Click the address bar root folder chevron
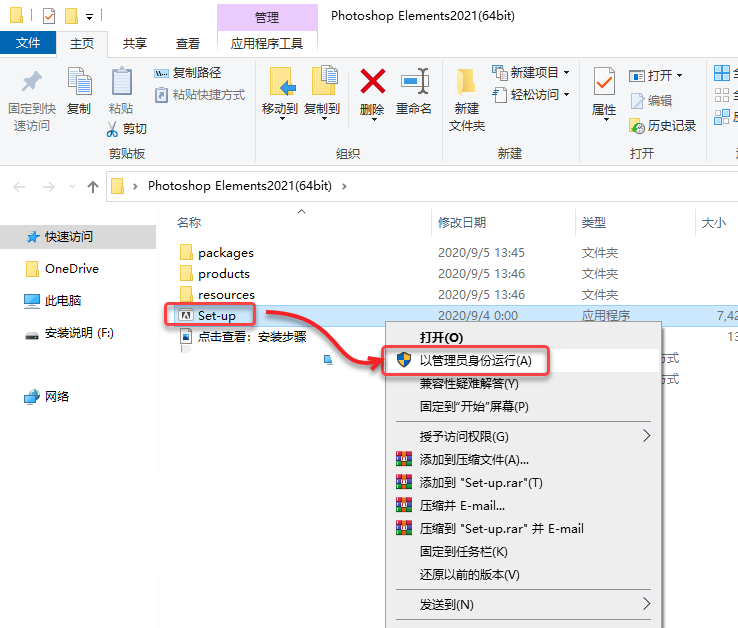The height and width of the screenshot is (628, 738). tap(136, 186)
